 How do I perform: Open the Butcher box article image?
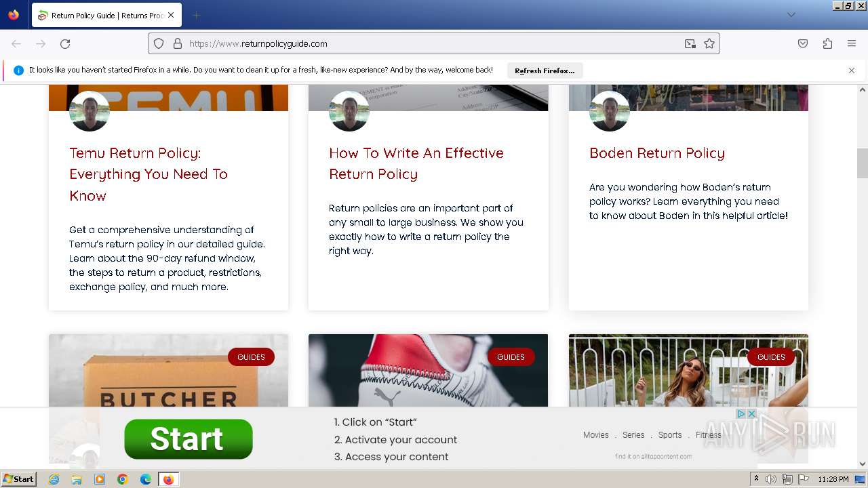pos(168,371)
